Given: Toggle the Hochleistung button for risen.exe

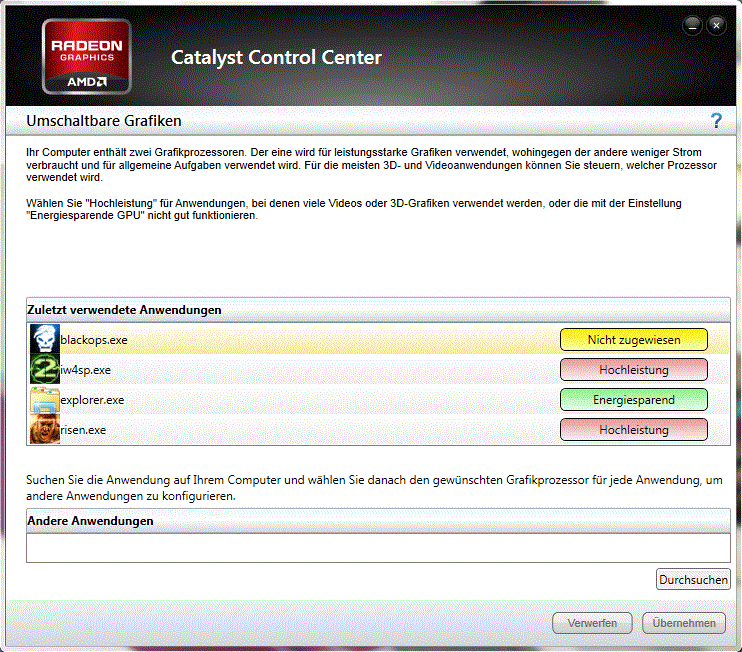Looking at the screenshot, I should (634, 430).
